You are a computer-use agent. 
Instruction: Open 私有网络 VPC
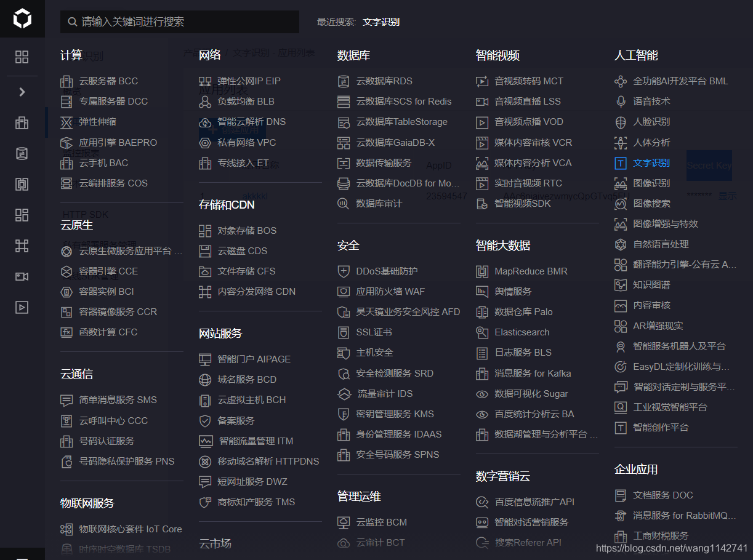point(247,143)
